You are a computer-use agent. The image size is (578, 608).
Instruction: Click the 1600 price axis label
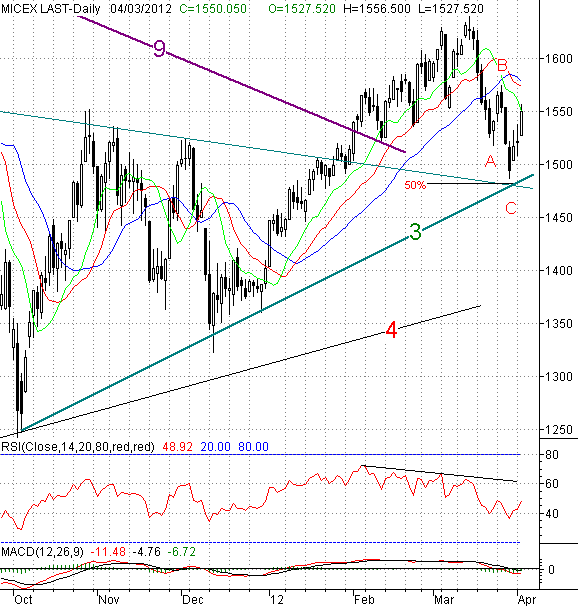(559, 59)
